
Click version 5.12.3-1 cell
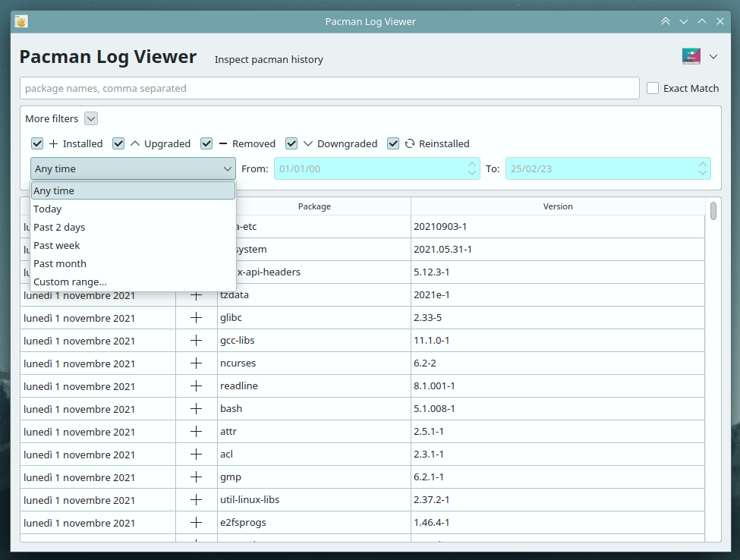[558, 272]
